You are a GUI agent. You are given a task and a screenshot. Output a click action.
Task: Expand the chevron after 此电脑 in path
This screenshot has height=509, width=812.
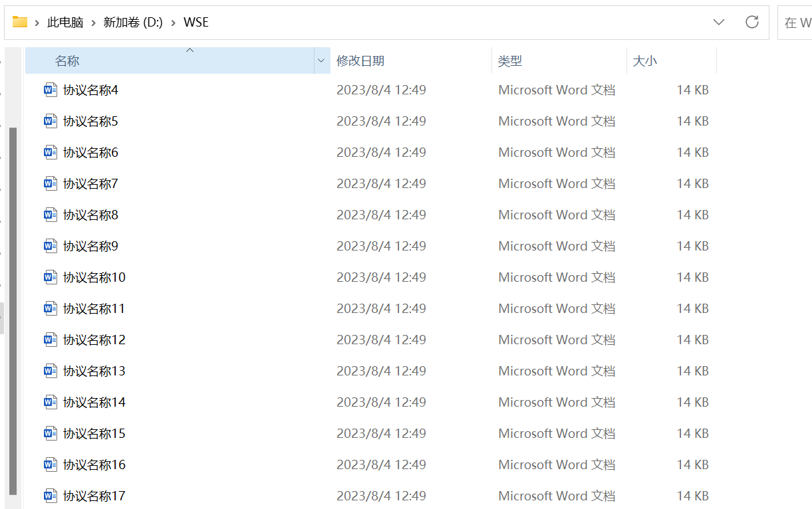[x=93, y=23]
